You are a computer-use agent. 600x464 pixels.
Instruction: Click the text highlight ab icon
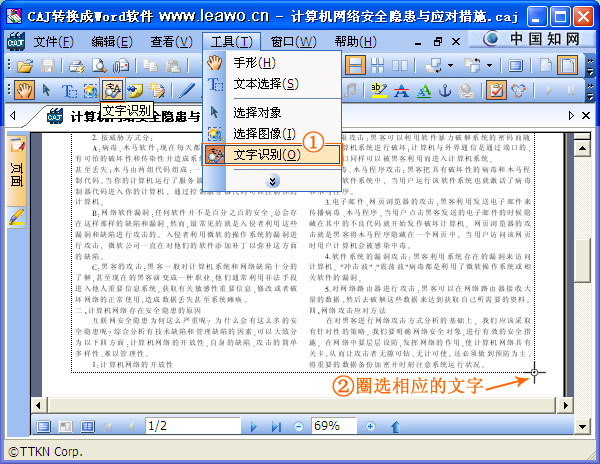pos(379,91)
